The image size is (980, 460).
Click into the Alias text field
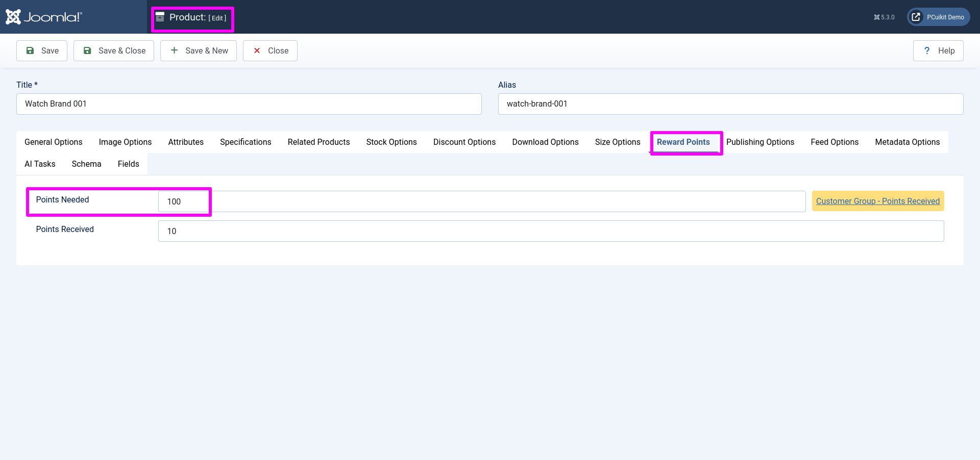click(730, 104)
